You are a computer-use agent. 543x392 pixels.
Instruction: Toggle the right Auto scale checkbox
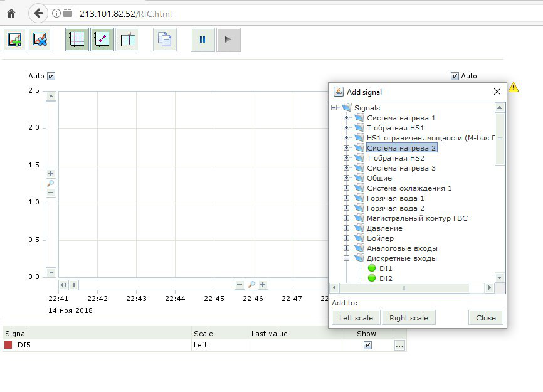tap(455, 76)
